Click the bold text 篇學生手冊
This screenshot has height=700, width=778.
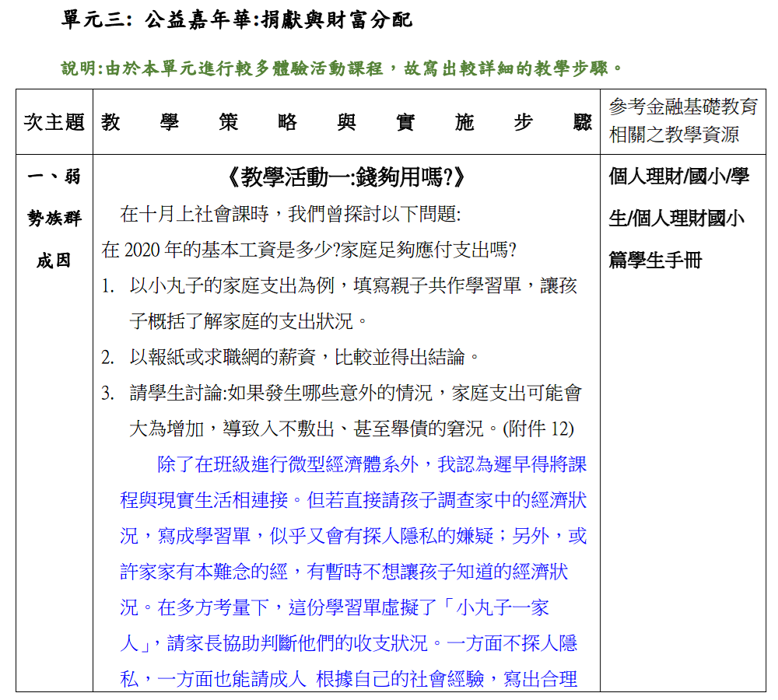(x=655, y=261)
